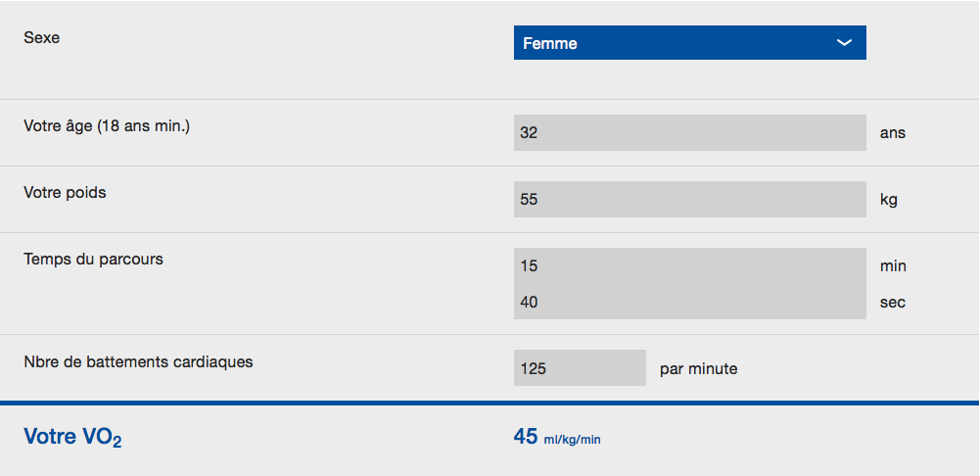Click the Nbre de battements cardiaques label

click(x=138, y=361)
